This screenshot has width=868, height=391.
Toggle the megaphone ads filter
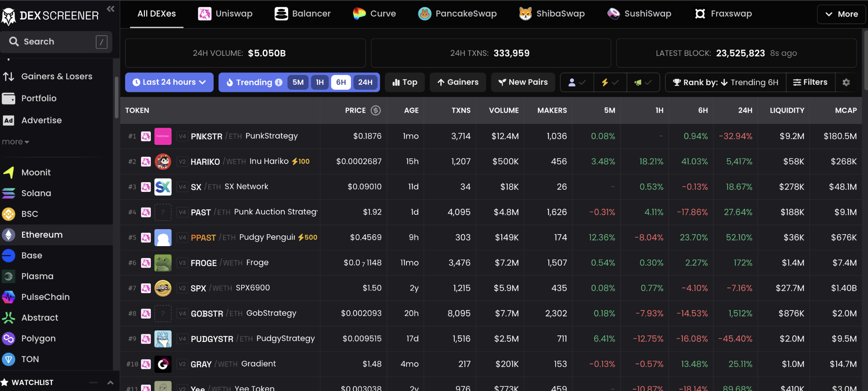pyautogui.click(x=643, y=82)
